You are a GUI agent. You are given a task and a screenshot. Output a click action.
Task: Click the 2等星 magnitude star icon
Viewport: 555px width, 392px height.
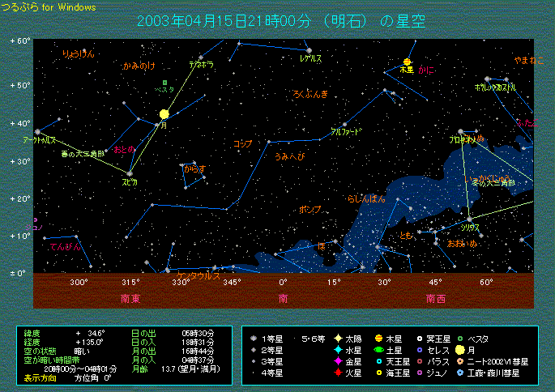(254, 350)
